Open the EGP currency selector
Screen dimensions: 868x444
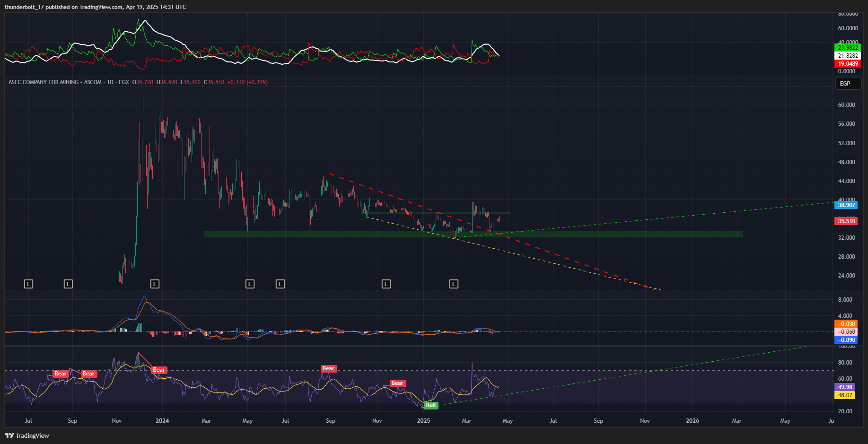848,83
